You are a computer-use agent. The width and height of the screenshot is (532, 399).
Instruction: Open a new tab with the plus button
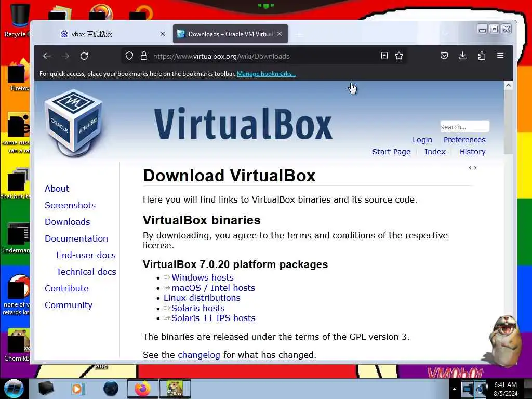tap(299, 34)
